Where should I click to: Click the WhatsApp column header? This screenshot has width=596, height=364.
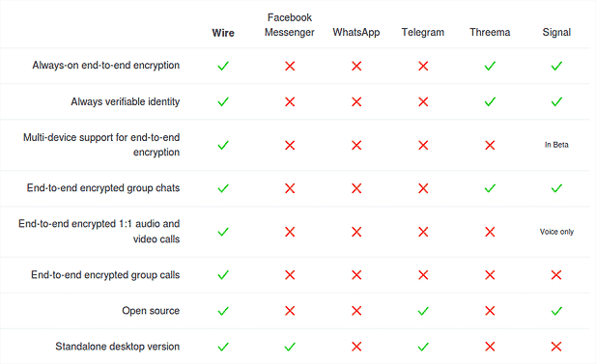click(356, 32)
